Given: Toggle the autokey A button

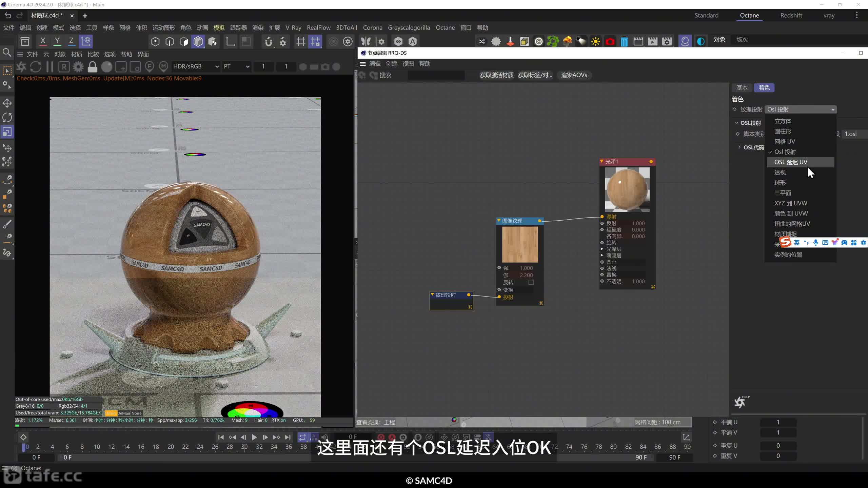Looking at the screenshot, I should coord(392,437).
